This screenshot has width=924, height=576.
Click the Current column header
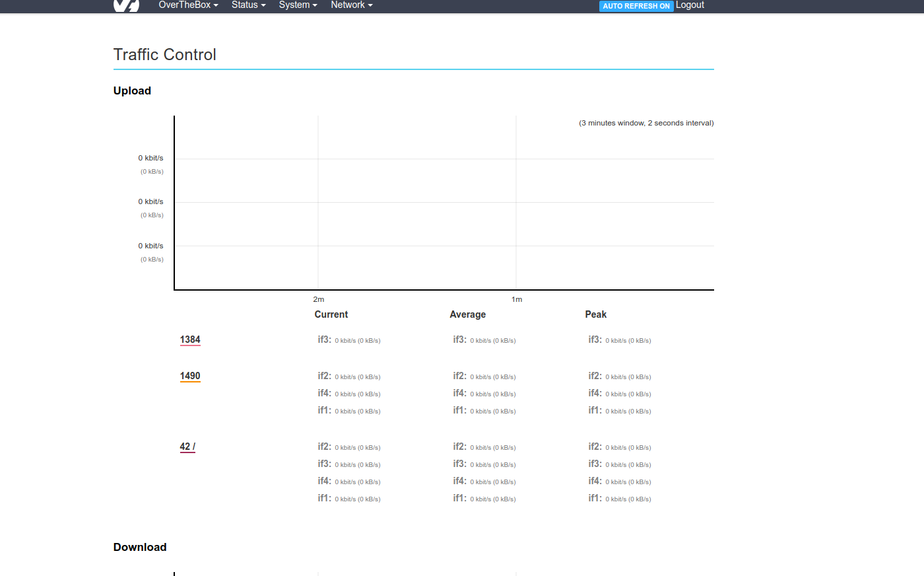pyautogui.click(x=331, y=314)
